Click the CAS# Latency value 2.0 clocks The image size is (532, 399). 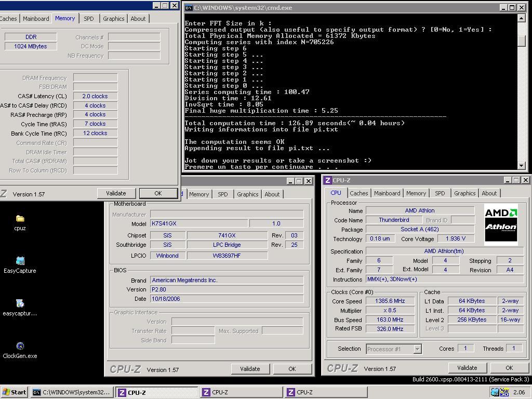point(95,96)
